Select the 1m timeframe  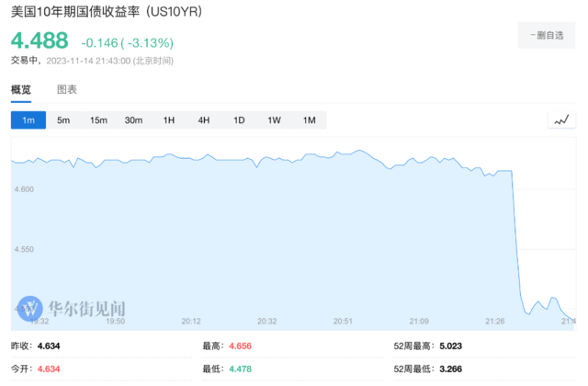[x=28, y=120]
